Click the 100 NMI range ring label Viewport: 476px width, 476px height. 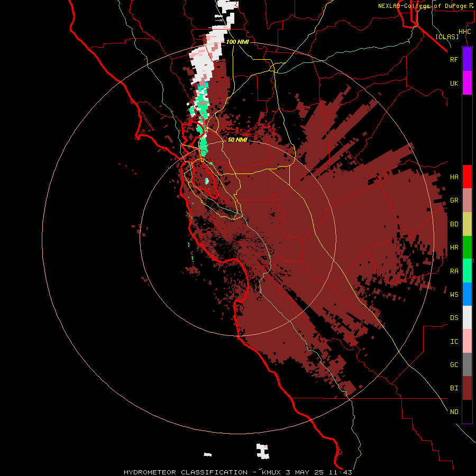[237, 42]
